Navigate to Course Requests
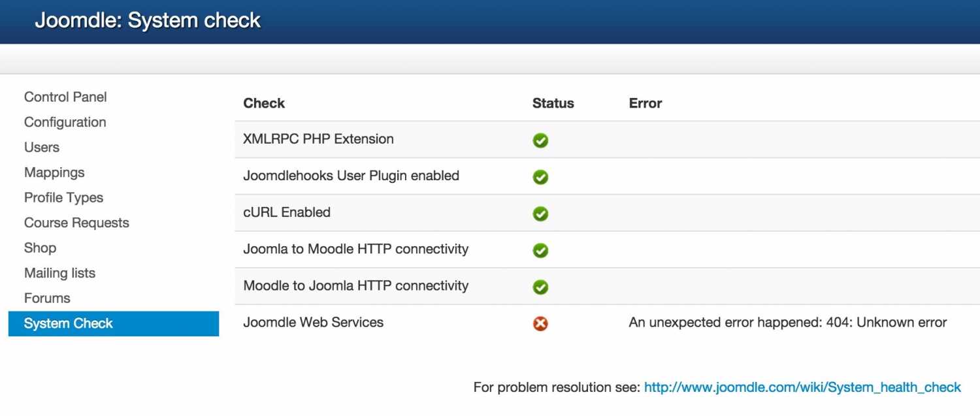 76,223
